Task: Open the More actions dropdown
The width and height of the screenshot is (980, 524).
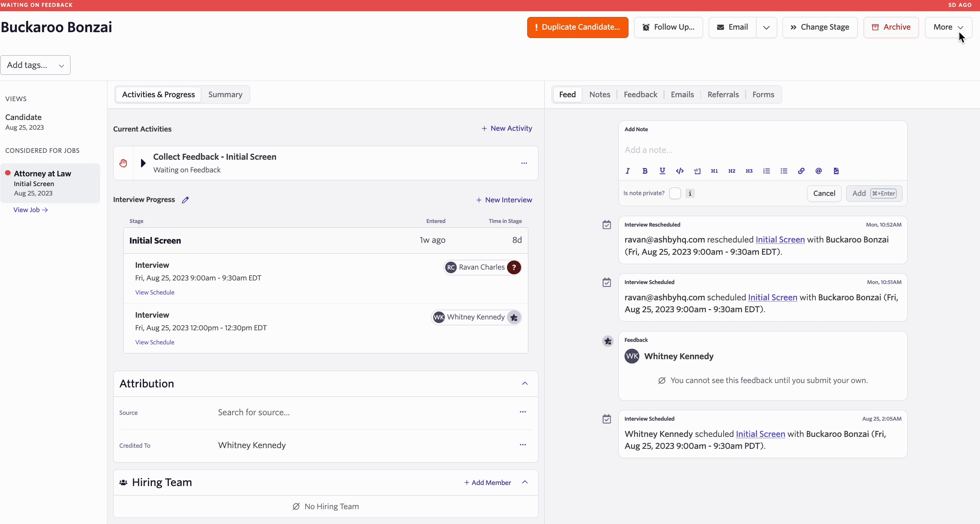Action: [x=948, y=27]
